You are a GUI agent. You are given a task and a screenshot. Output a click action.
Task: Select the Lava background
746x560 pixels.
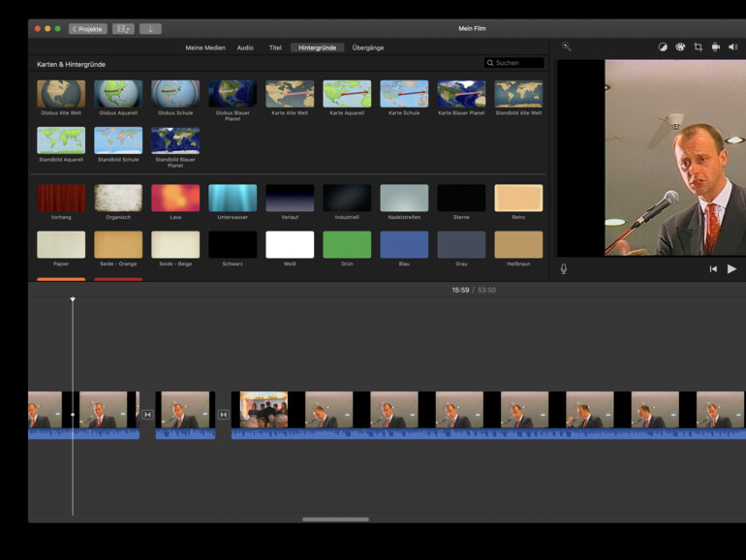pyautogui.click(x=175, y=198)
